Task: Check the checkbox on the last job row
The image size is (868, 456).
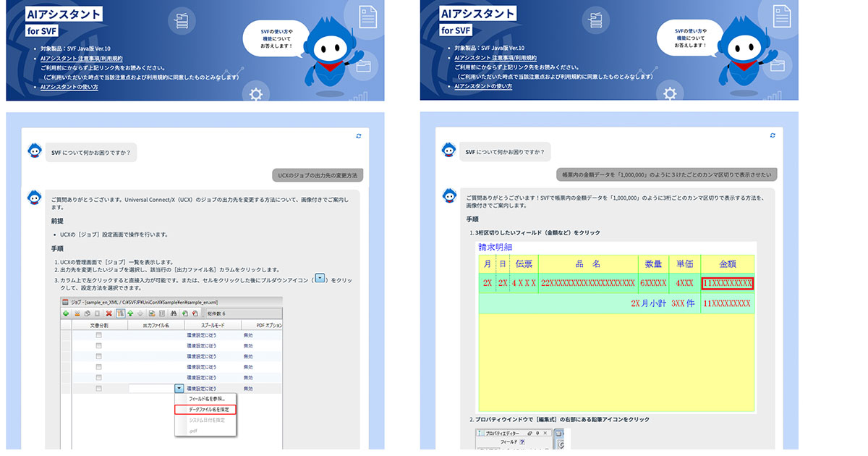Action: (99, 387)
